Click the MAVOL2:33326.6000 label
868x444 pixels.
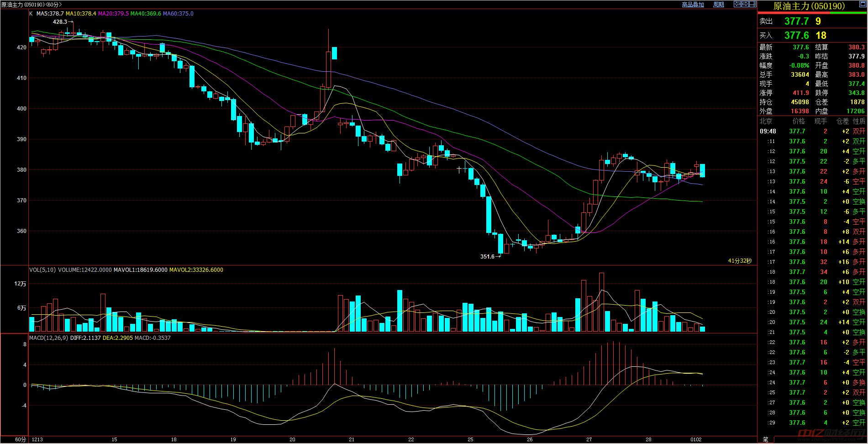coord(196,270)
